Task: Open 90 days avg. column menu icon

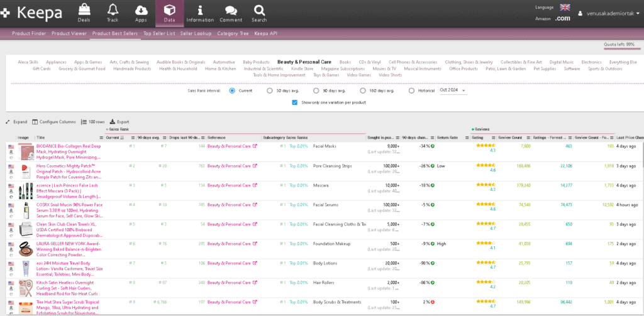Action: (165, 138)
